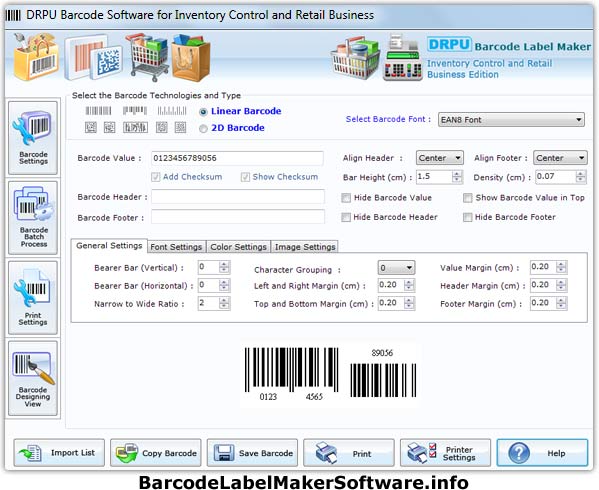Screen dimensions: 599x490
Task: Toggle the Add Checksum checkbox
Action: click(155, 177)
